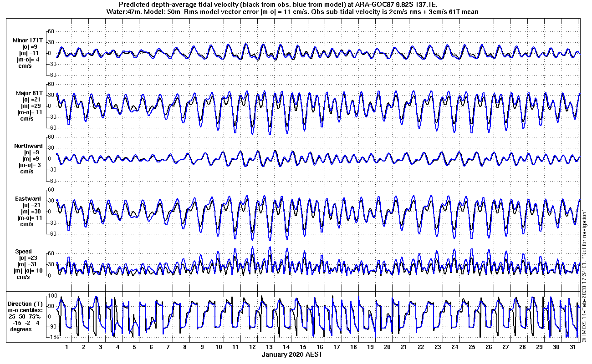Click day '5' on the date axis
The height and width of the screenshot is (364, 592).
[x=134, y=347]
